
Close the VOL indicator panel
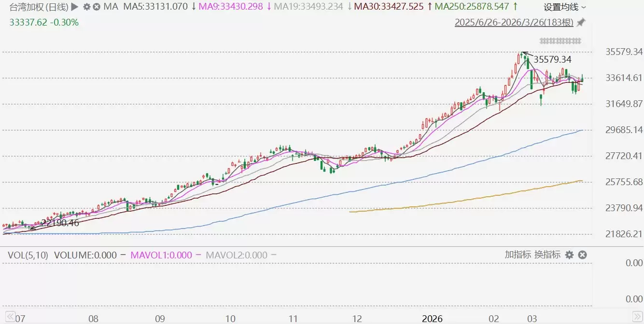coord(582,255)
